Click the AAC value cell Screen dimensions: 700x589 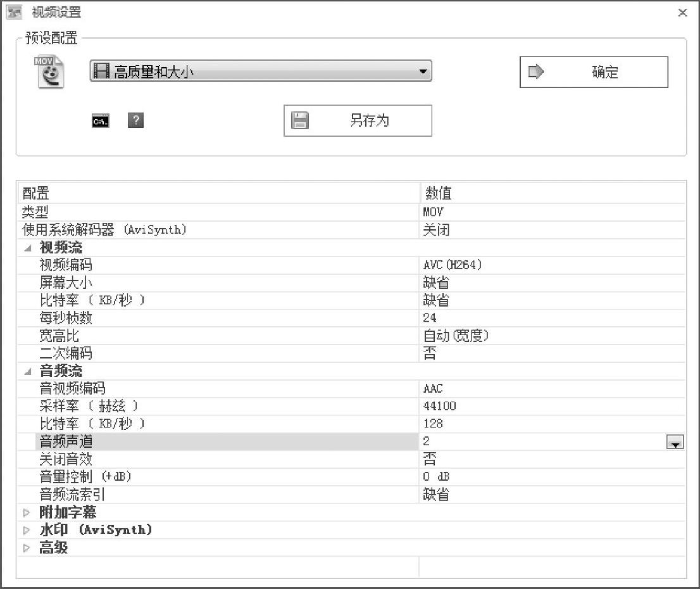(x=553, y=388)
